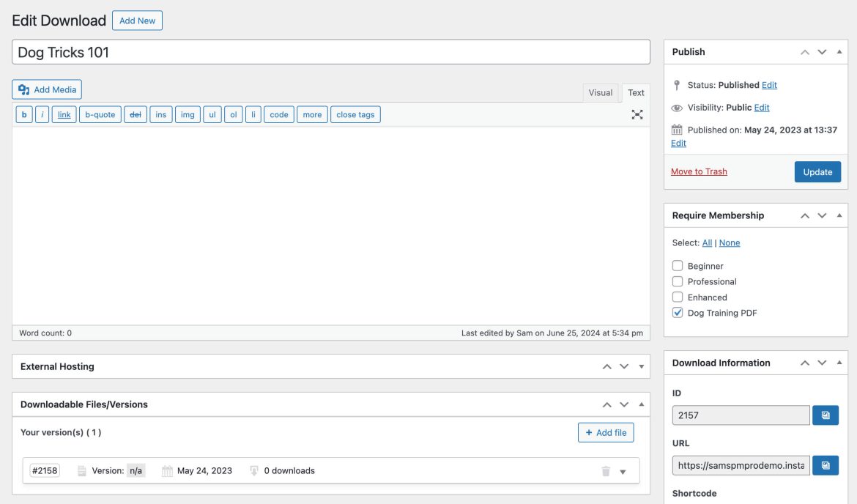Expand the External Hosting panel

[642, 366]
